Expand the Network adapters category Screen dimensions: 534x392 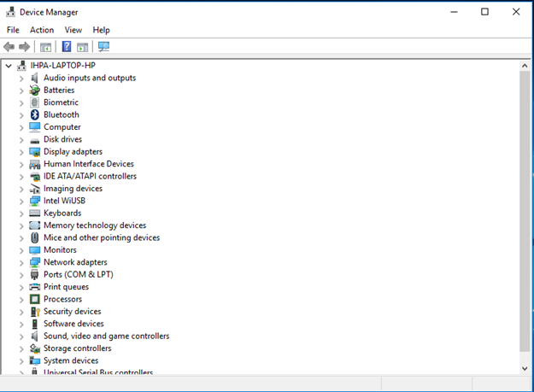pyautogui.click(x=21, y=262)
